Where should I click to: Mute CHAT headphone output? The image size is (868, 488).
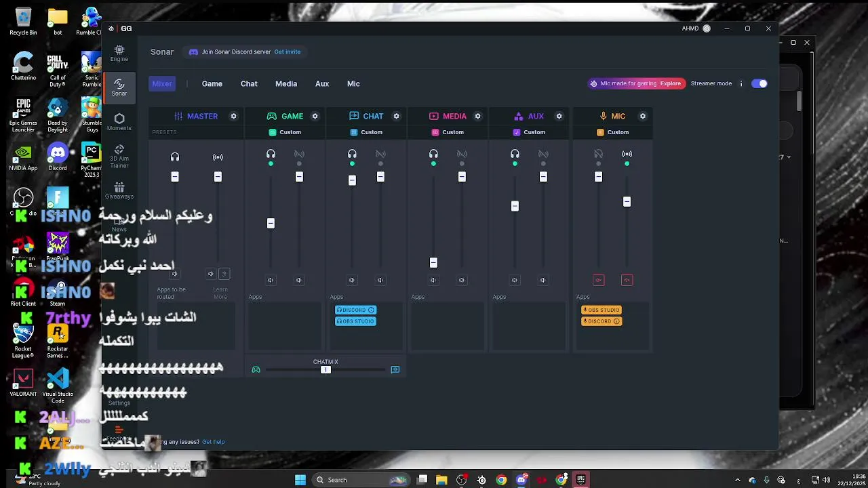[x=352, y=280]
